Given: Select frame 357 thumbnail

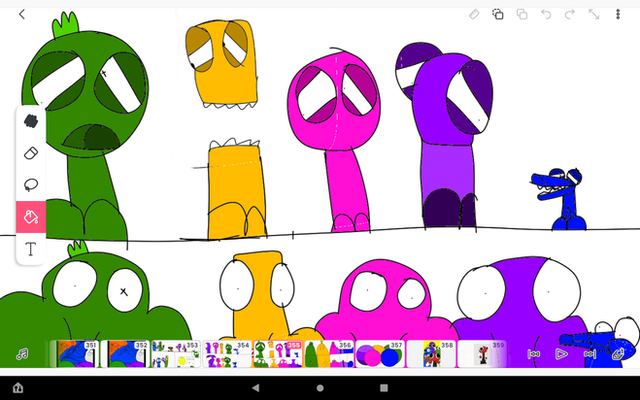Looking at the screenshot, I should (x=380, y=354).
